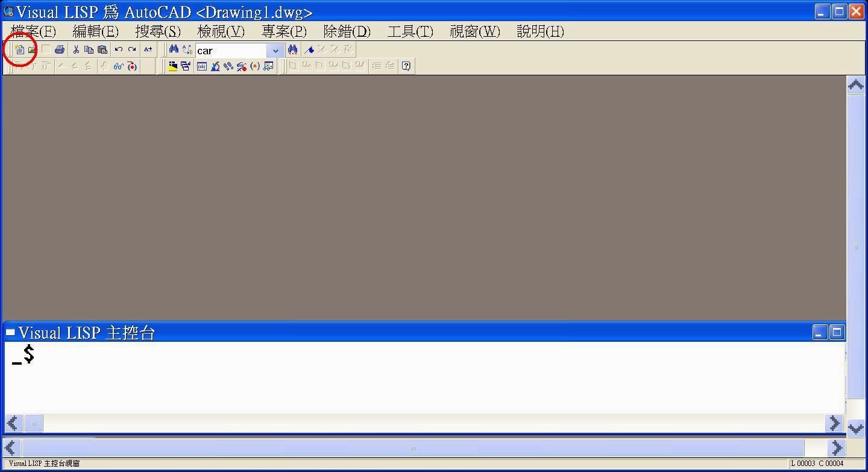The width and height of the screenshot is (868, 472).
Task: Print the current document
Action: pos(58,49)
